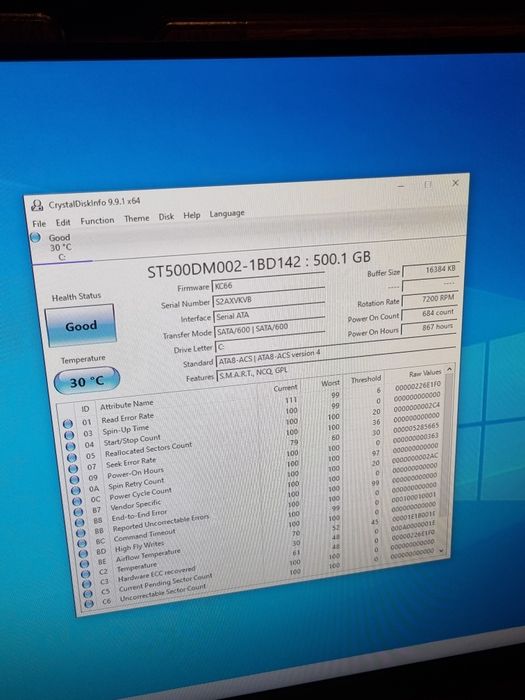Click the raw value 000100010001

tap(414, 496)
